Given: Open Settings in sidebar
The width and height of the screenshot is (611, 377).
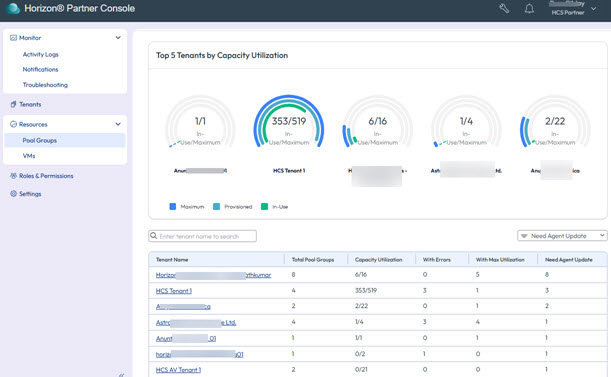Looking at the screenshot, I should 30,194.
